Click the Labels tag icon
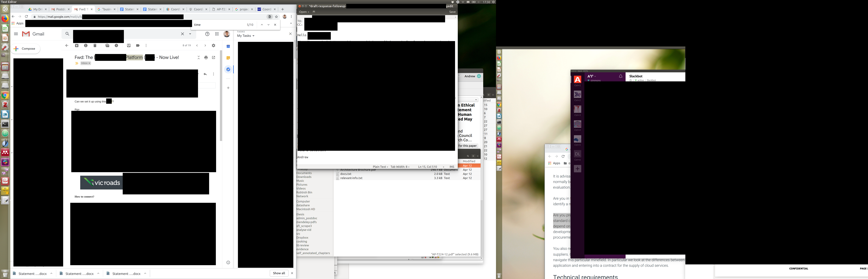 click(138, 45)
